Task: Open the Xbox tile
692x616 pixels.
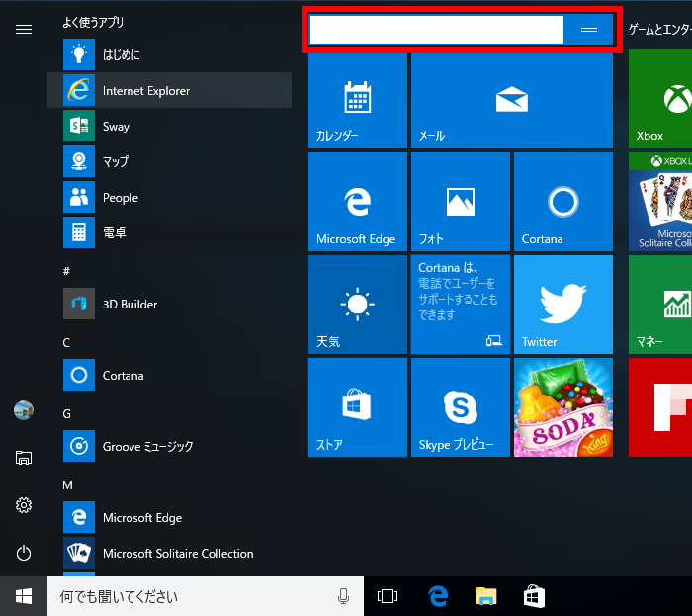Action: pos(660,99)
